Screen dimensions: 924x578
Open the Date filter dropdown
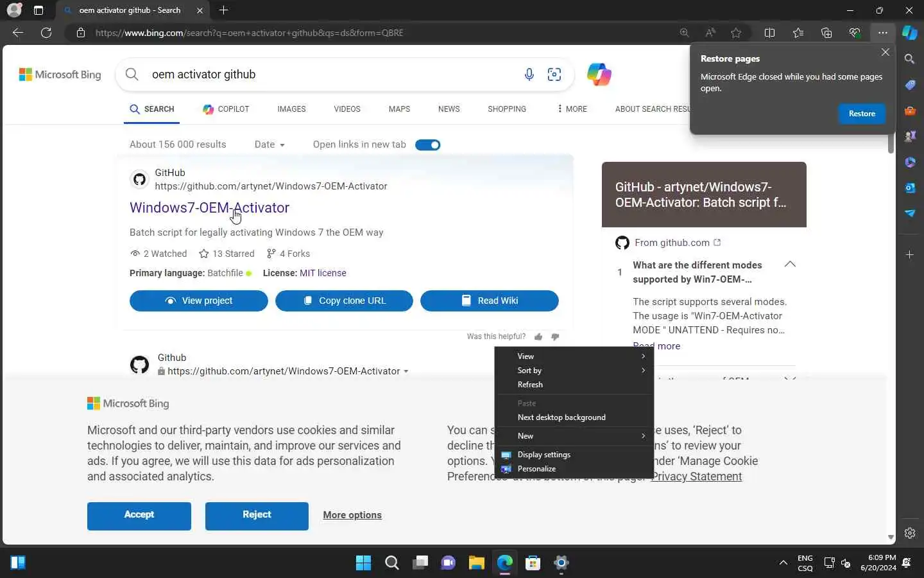[269, 144]
